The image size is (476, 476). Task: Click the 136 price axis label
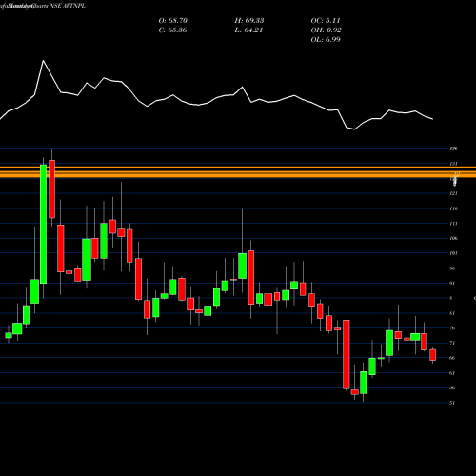coord(453,149)
